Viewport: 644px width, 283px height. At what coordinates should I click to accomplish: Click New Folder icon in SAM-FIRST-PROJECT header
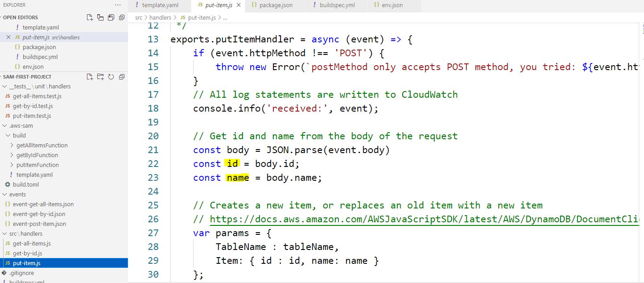coord(100,76)
